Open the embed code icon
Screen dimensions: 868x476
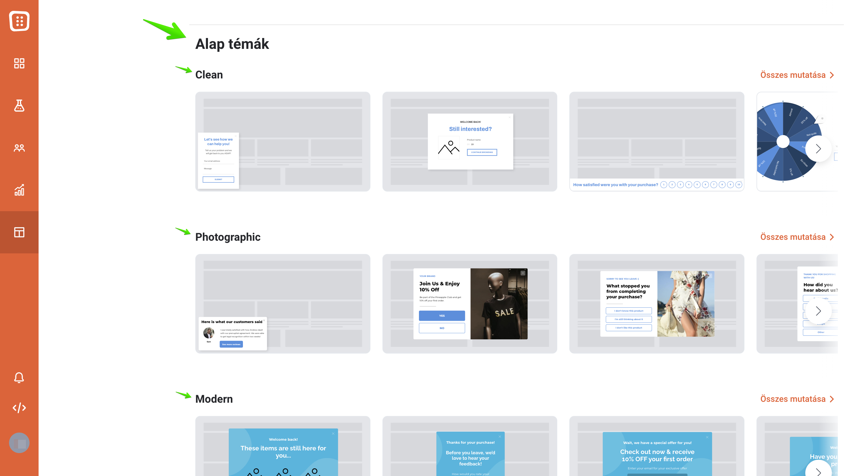tap(19, 408)
